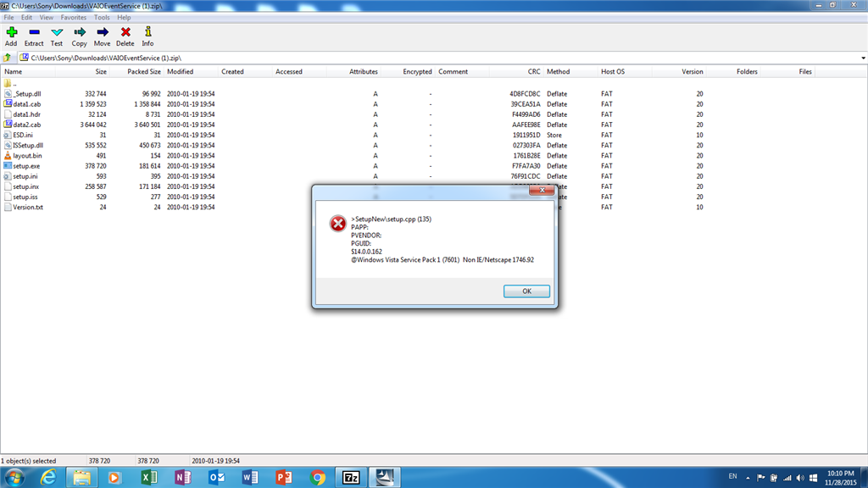Open the Info toolbar icon
This screenshot has width=868, height=488.
tap(147, 36)
